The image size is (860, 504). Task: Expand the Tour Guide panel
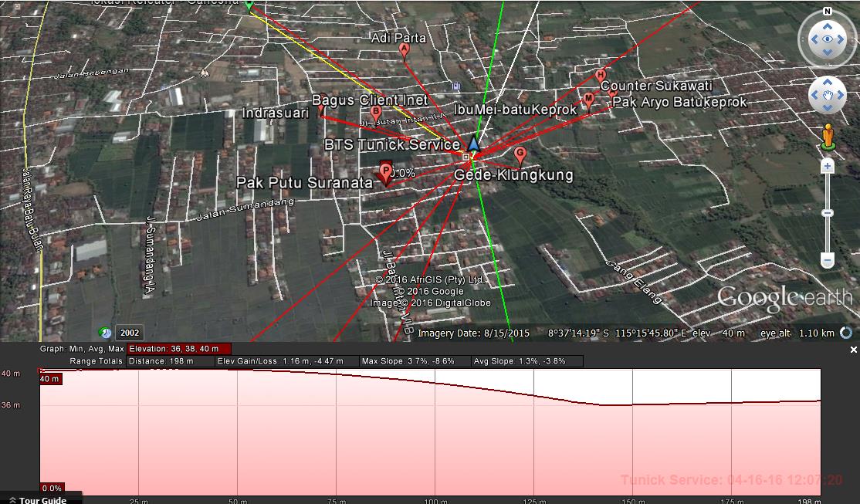pos(41,499)
